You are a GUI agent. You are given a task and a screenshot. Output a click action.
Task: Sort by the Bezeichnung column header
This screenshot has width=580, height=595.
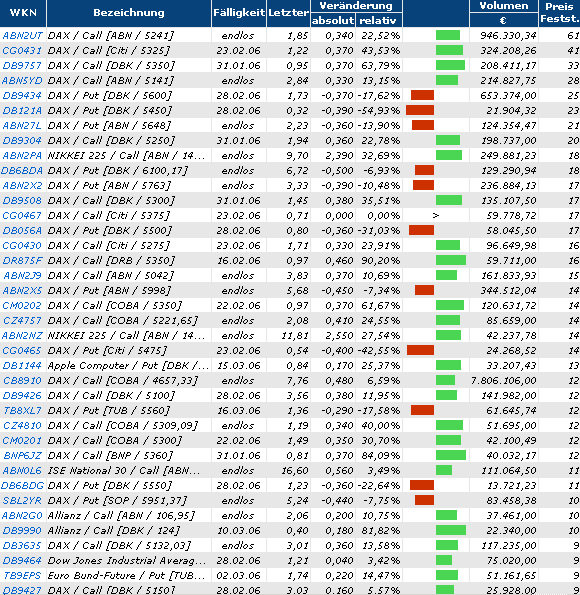tap(129, 13)
